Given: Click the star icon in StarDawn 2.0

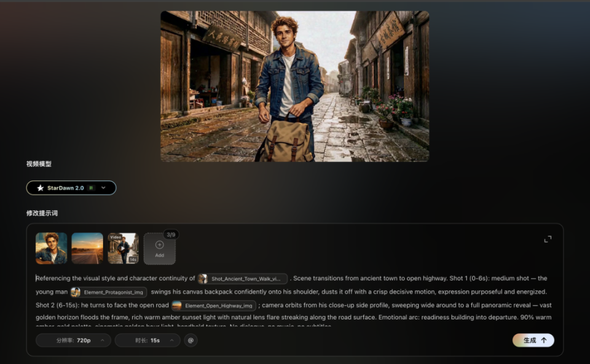Looking at the screenshot, I should pyautogui.click(x=41, y=188).
